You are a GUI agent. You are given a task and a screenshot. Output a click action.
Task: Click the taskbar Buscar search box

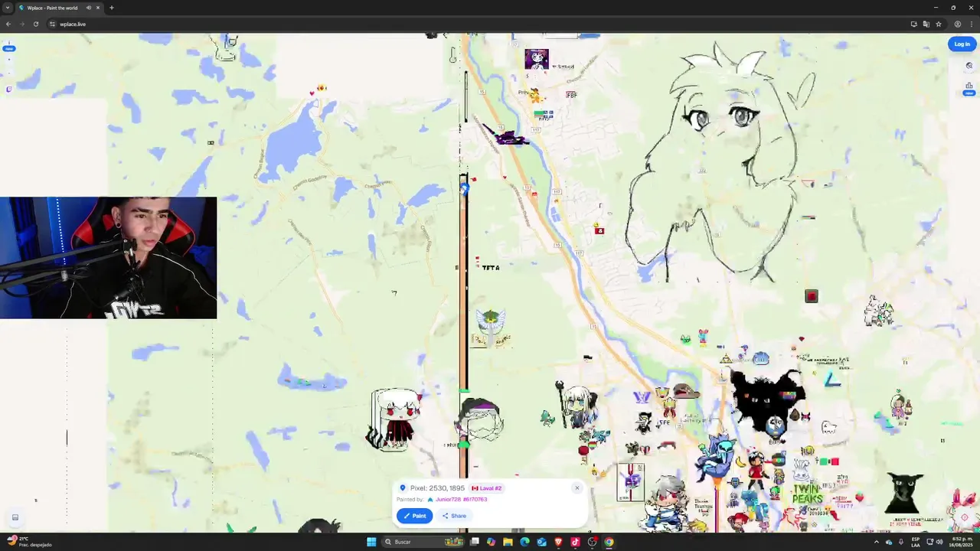click(x=425, y=542)
